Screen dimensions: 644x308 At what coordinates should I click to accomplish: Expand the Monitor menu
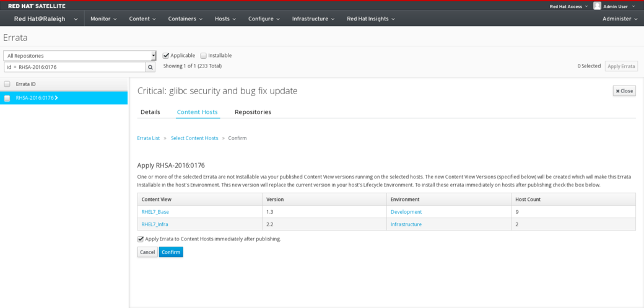click(x=103, y=19)
